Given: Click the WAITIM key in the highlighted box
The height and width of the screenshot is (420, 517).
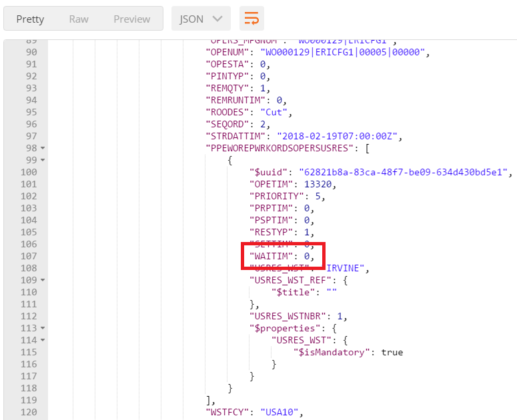Looking at the screenshot, I should tap(272, 256).
